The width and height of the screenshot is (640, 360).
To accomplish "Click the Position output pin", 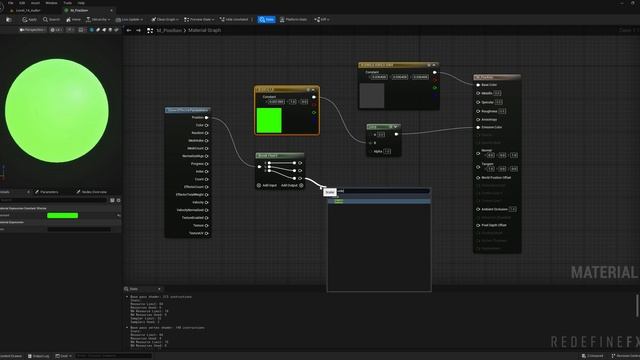I will click(207, 118).
